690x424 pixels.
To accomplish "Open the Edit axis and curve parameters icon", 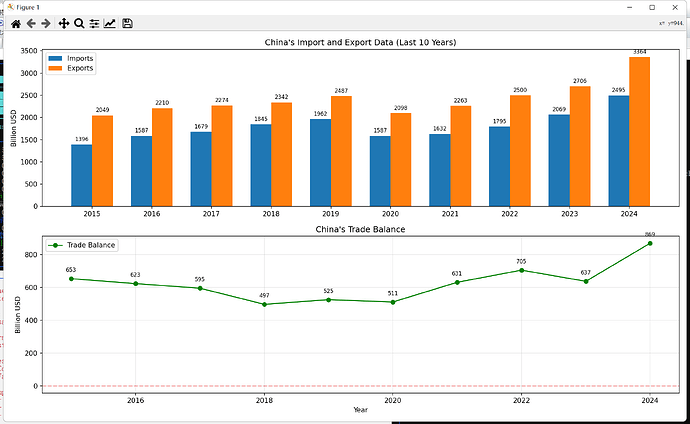I will coord(110,24).
